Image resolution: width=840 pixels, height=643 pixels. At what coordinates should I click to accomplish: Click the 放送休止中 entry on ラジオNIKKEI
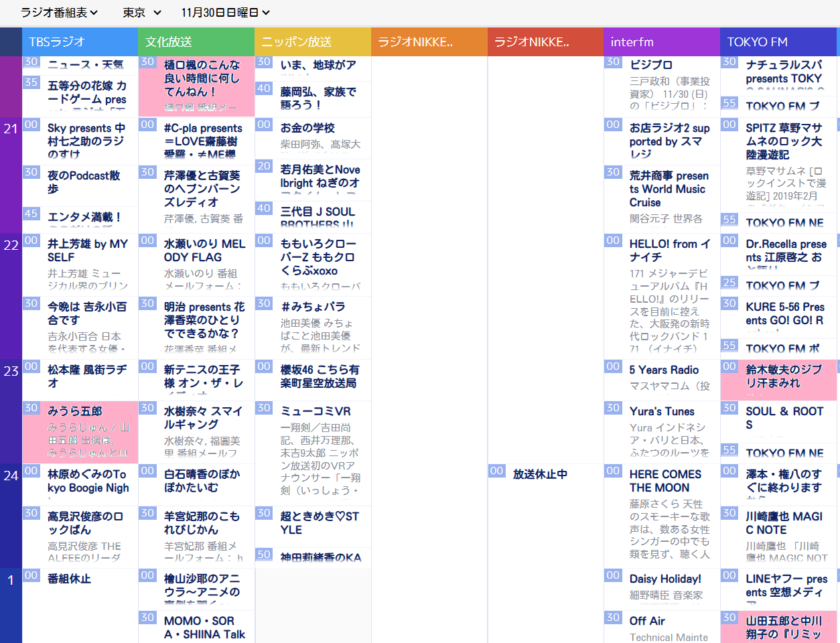(540, 474)
